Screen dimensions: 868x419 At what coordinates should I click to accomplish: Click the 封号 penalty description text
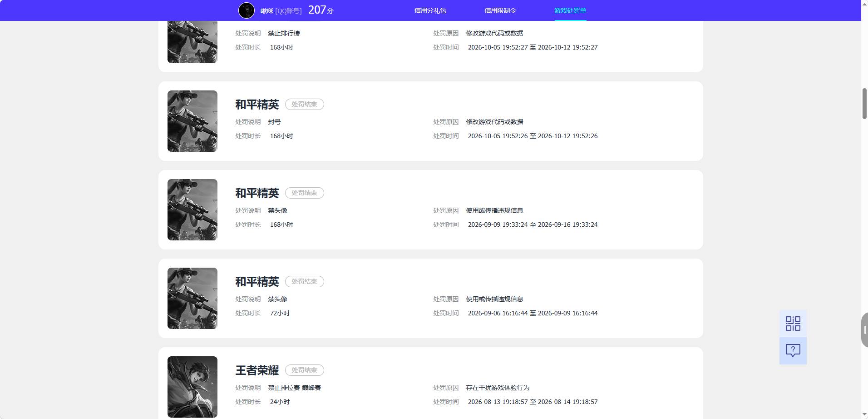tap(274, 122)
